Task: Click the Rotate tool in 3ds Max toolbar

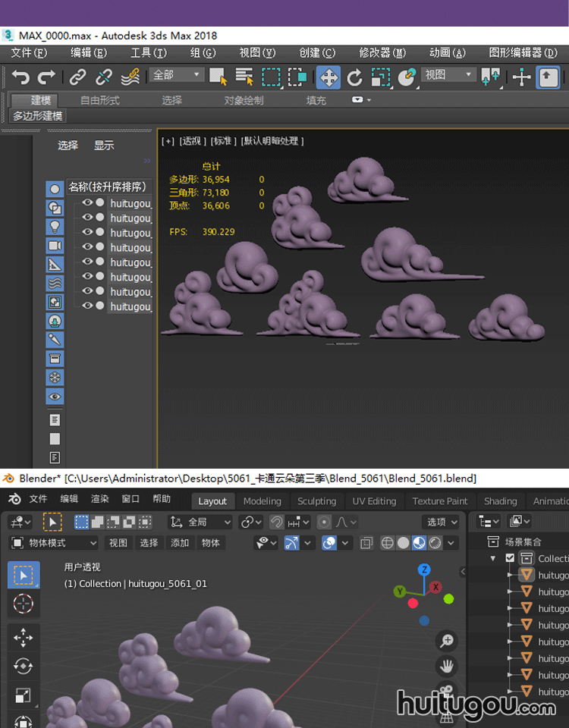Action: coord(354,77)
